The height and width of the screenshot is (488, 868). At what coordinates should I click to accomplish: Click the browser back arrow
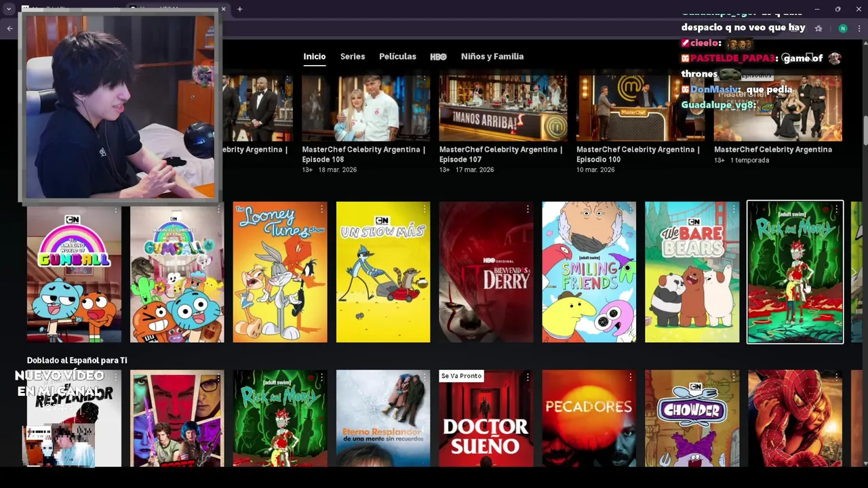10,28
